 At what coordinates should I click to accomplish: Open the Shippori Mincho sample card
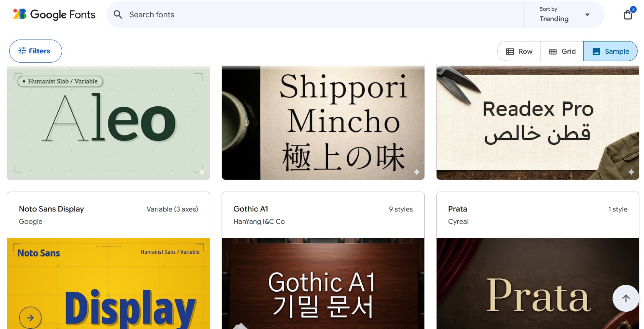point(323,122)
